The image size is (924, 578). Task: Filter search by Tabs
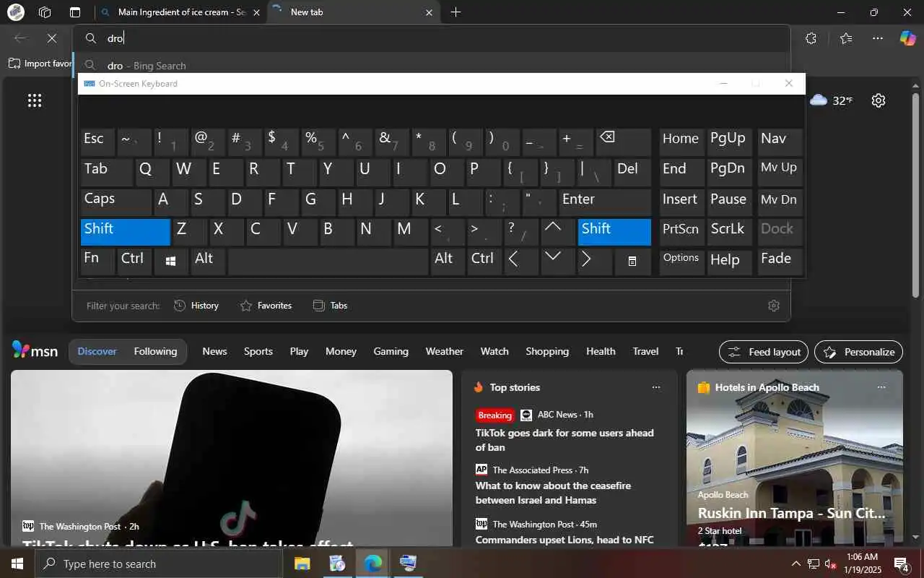331,306
